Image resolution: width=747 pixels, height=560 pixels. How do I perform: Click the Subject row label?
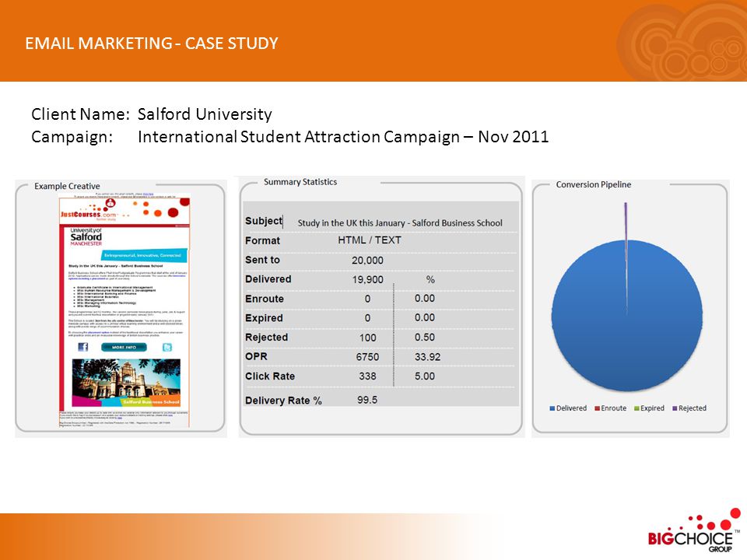[x=264, y=221]
